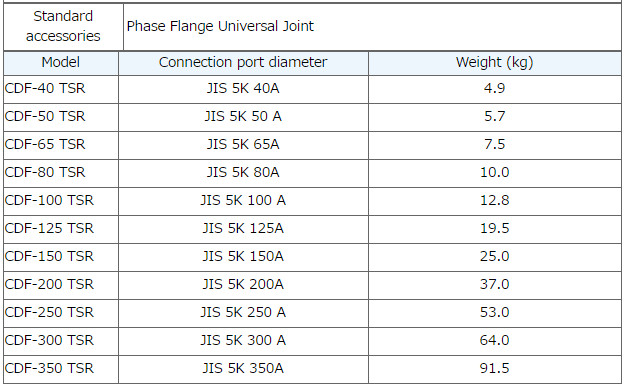Select the CDF-150 TSR model cell
The image size is (625, 387).
pos(61,257)
